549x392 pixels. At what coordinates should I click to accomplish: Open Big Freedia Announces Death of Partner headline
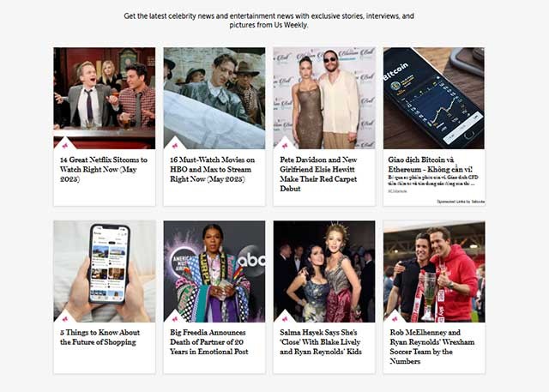coord(209,342)
